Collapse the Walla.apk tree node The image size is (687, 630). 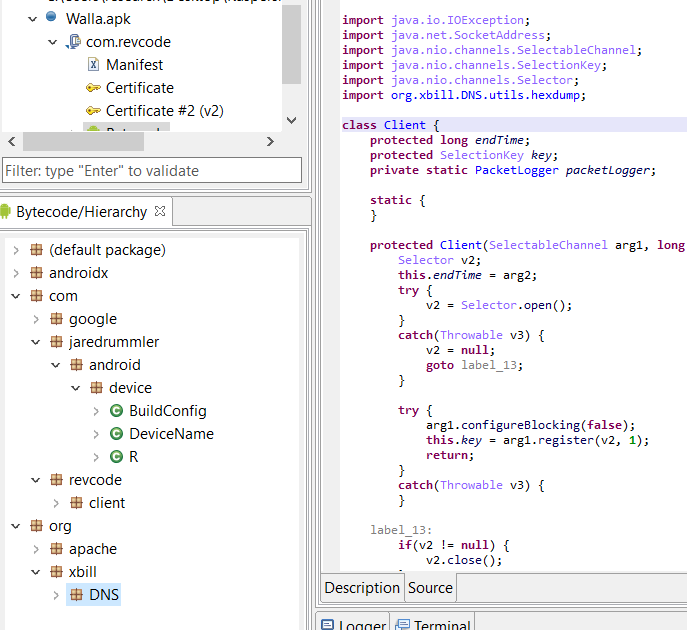point(32,19)
